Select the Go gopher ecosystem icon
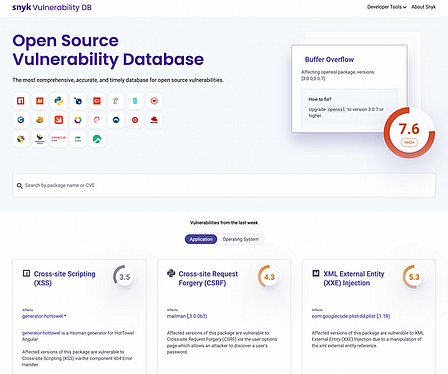The image size is (448, 374). tap(135, 101)
